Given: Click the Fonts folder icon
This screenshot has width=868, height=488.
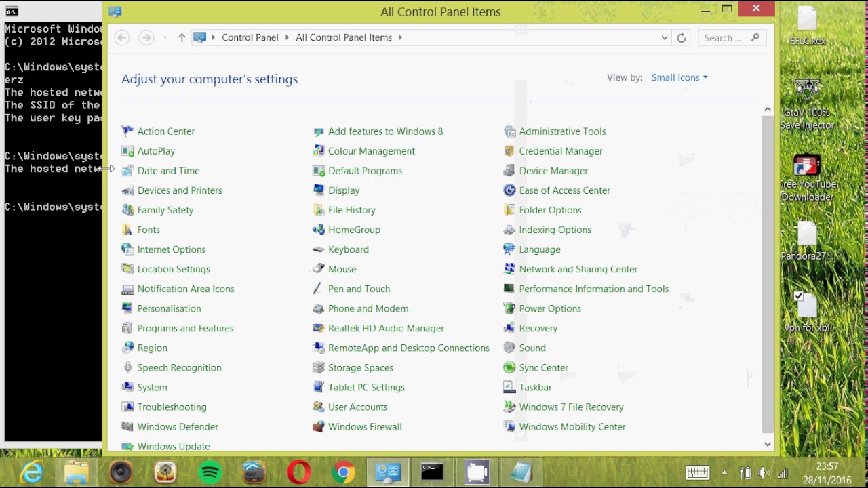Looking at the screenshot, I should point(127,230).
